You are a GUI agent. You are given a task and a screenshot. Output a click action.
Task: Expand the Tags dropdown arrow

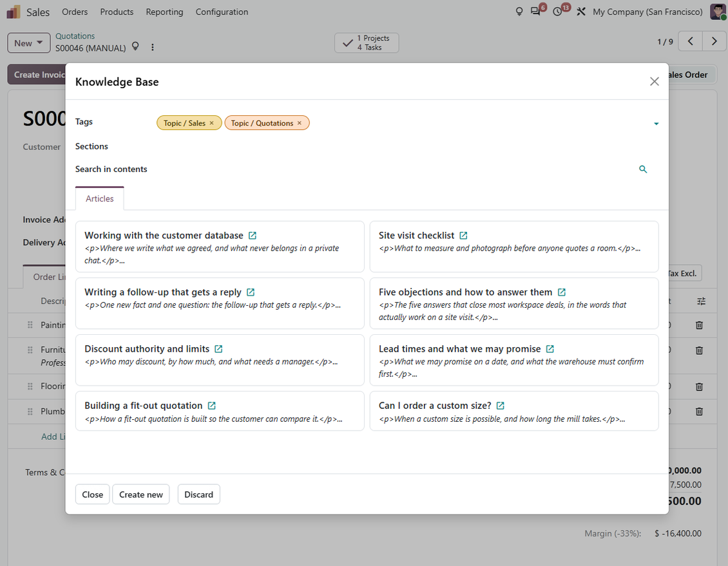(x=656, y=124)
